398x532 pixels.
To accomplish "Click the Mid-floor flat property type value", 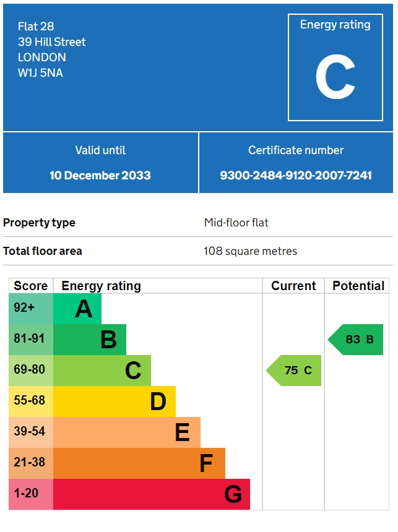I will tap(236, 223).
